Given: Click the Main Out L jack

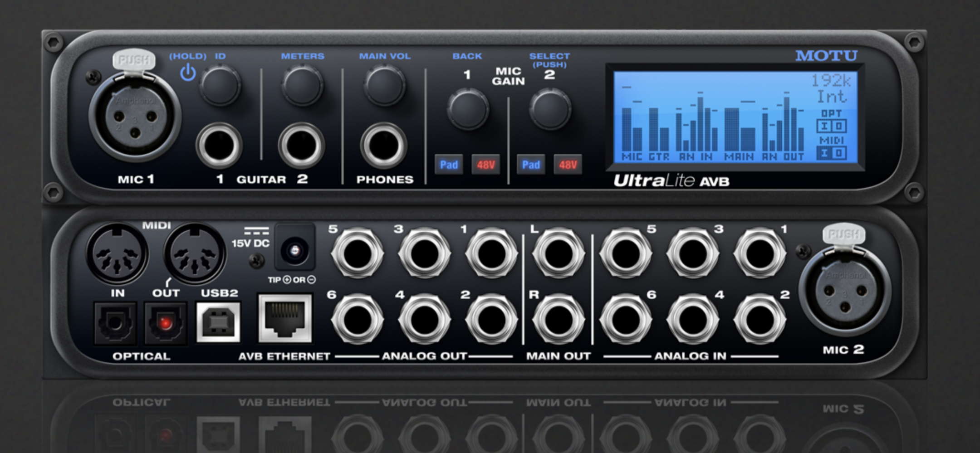Looking at the screenshot, I should (x=559, y=253).
